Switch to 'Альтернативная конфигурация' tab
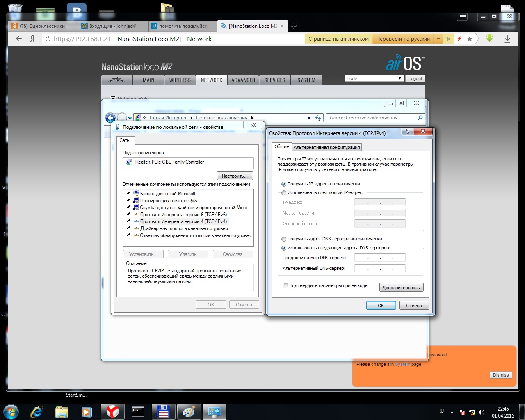525x420 pixels. pos(327,147)
